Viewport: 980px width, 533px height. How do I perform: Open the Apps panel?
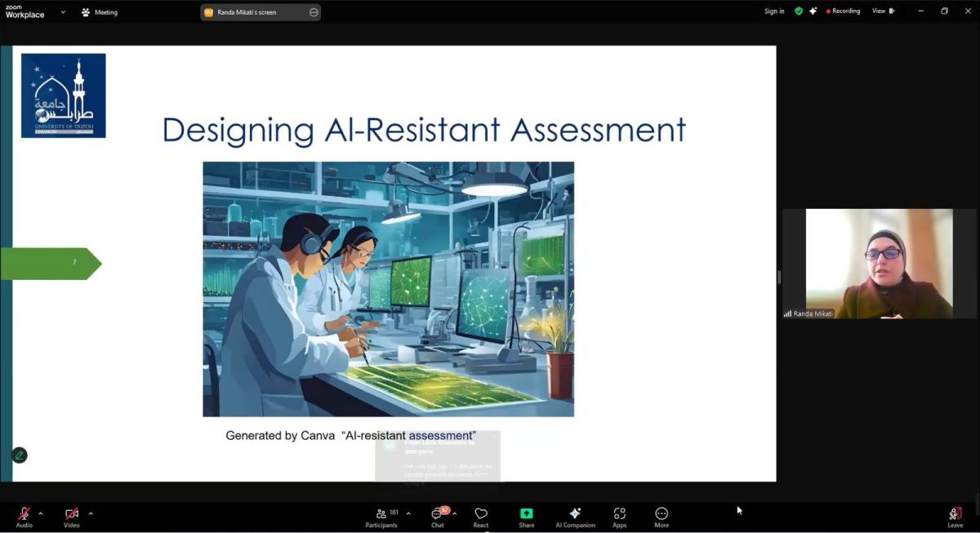620,515
